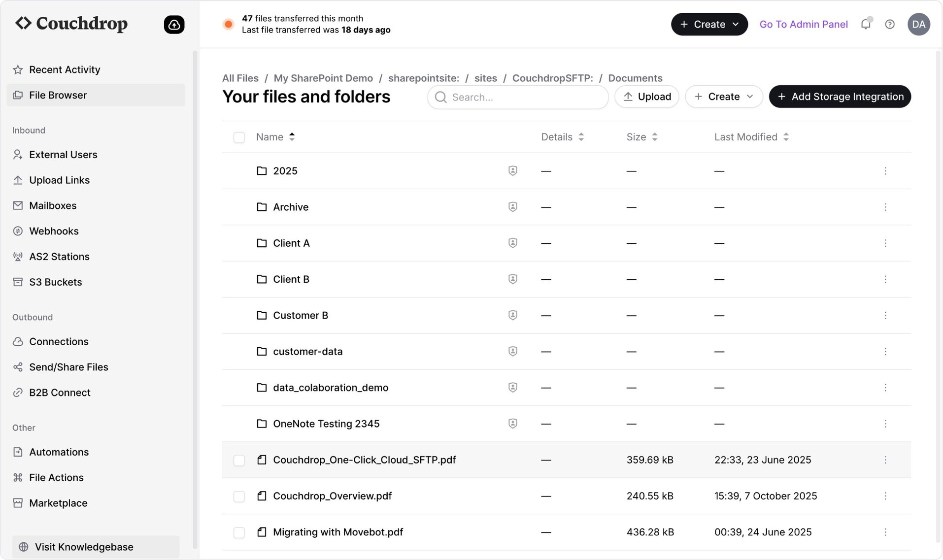943x560 pixels.
Task: Click the shield icon on the Client B row
Action: 513,279
